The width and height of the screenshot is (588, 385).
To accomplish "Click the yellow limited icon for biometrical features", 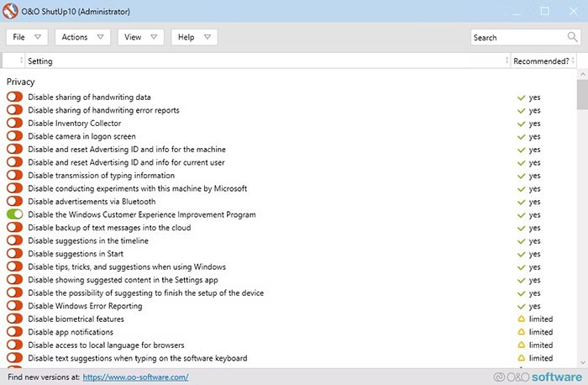I will (522, 319).
